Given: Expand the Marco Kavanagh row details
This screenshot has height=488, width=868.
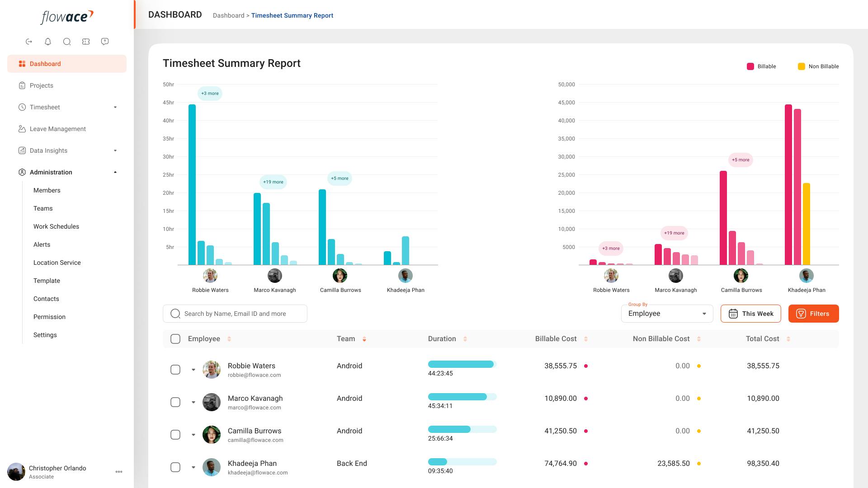Looking at the screenshot, I should coord(193,402).
